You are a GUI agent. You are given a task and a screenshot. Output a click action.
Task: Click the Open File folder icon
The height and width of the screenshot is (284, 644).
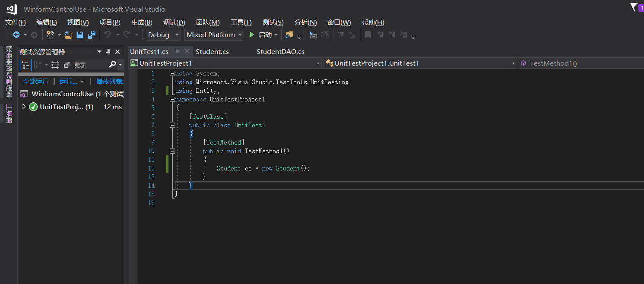coord(68,35)
